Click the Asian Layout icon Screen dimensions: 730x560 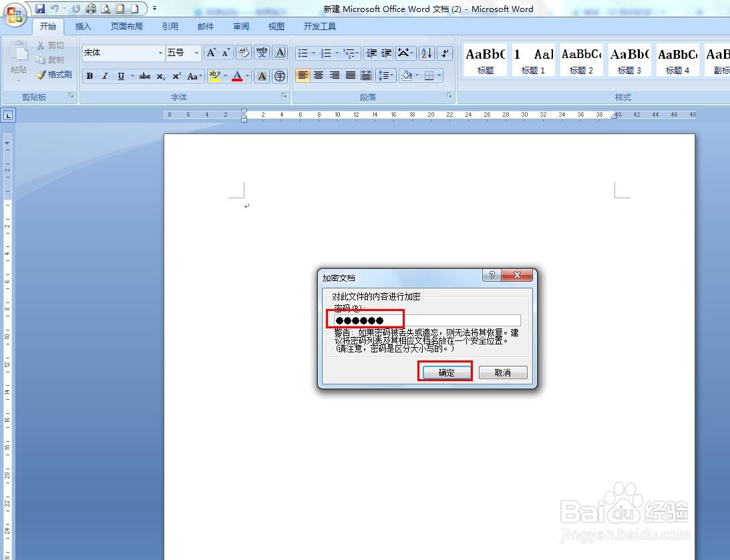pos(405,53)
